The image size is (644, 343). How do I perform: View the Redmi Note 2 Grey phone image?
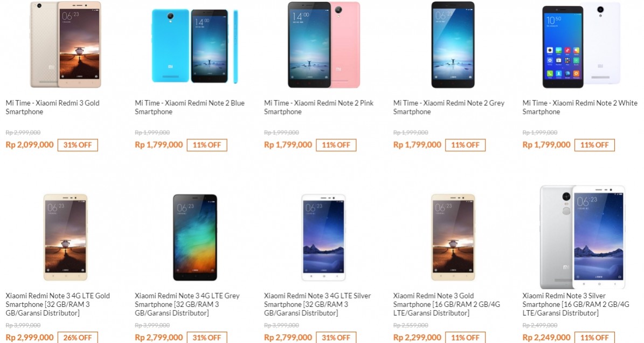click(453, 44)
